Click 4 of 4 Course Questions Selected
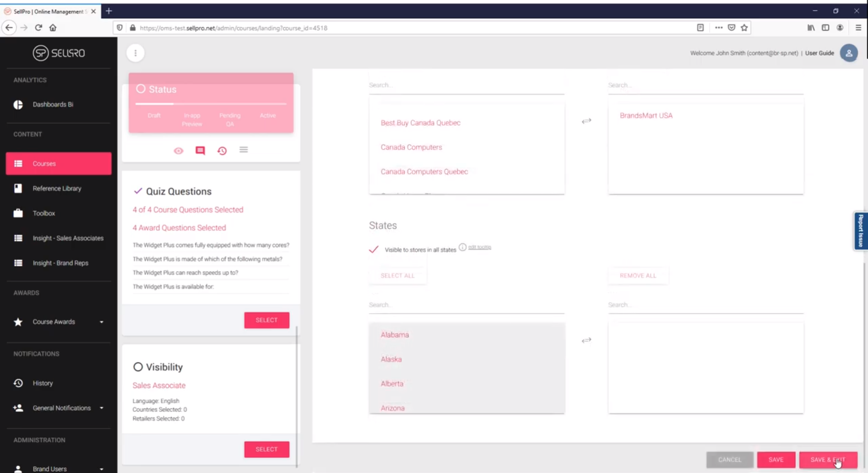 (x=188, y=209)
